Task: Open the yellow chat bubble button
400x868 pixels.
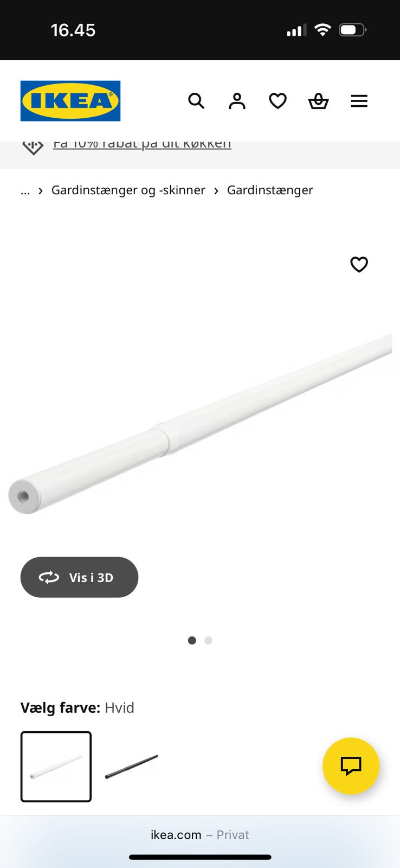Action: click(351, 766)
